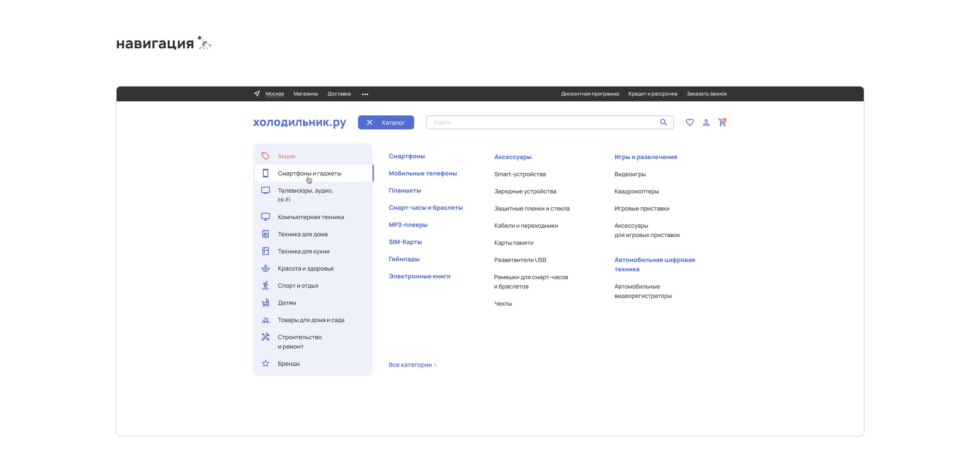Open favorites via heart icon

[690, 122]
